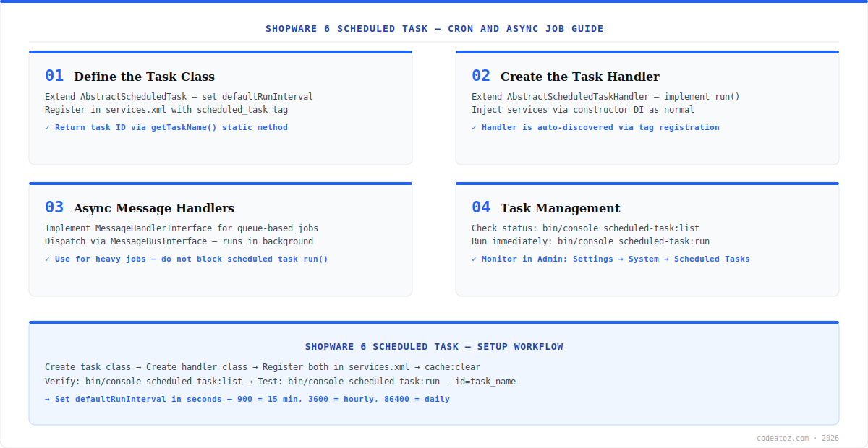Click the 'codeatoz.com · 2026' footer text
Image resolution: width=868 pixels, height=448 pixels.
(798, 438)
